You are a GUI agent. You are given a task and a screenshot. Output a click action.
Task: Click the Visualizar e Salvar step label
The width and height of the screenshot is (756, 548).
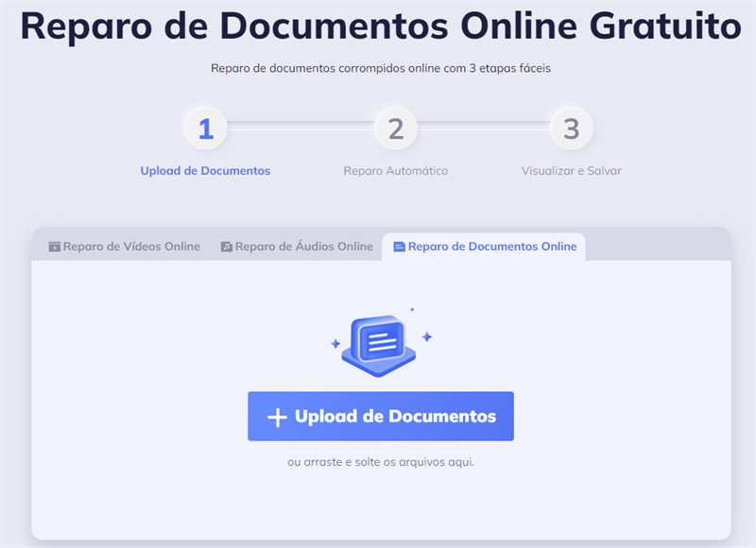point(571,171)
